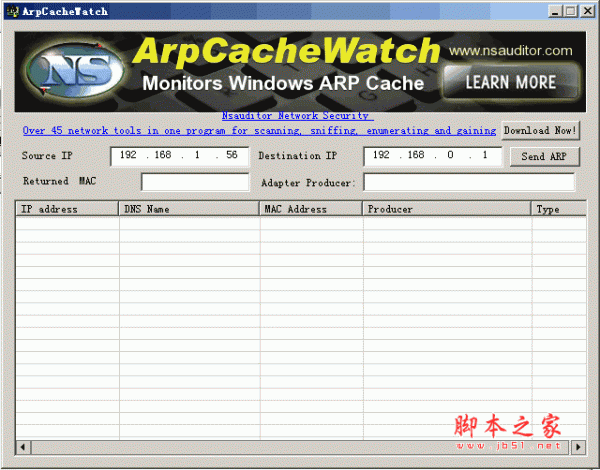600x470 pixels.
Task: Click the Adapter Producer field
Action: pyautogui.click(x=469, y=182)
